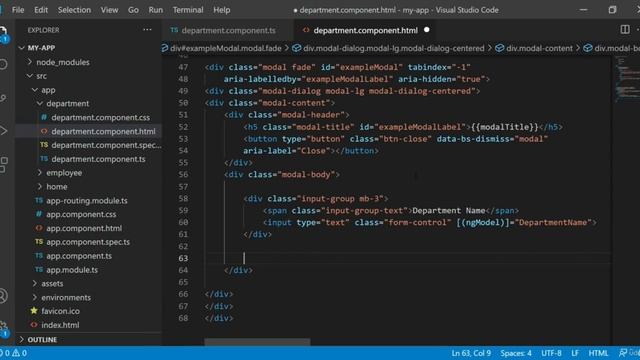Open app.component.ts file
Screen dimensions: 640x360
coord(79,256)
